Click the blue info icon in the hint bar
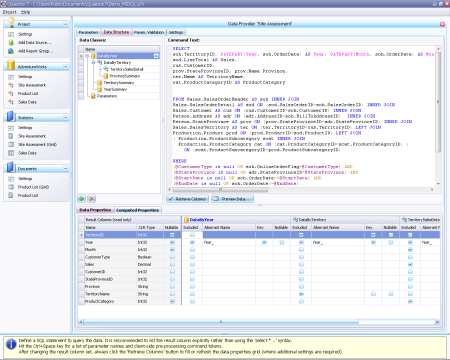Image resolution: width=450 pixels, height=360 pixels. click(11, 344)
